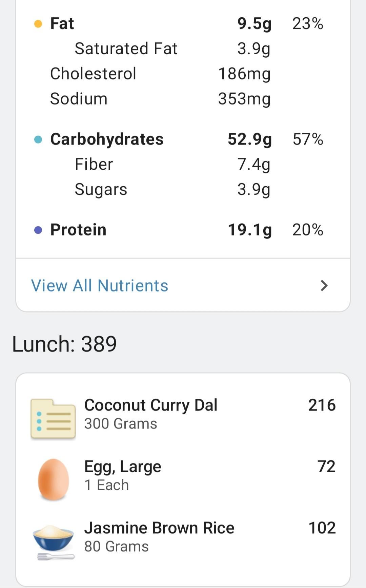Image resolution: width=366 pixels, height=588 pixels.
Task: Tap the 102 calorie value for Rice
Action: (x=322, y=528)
